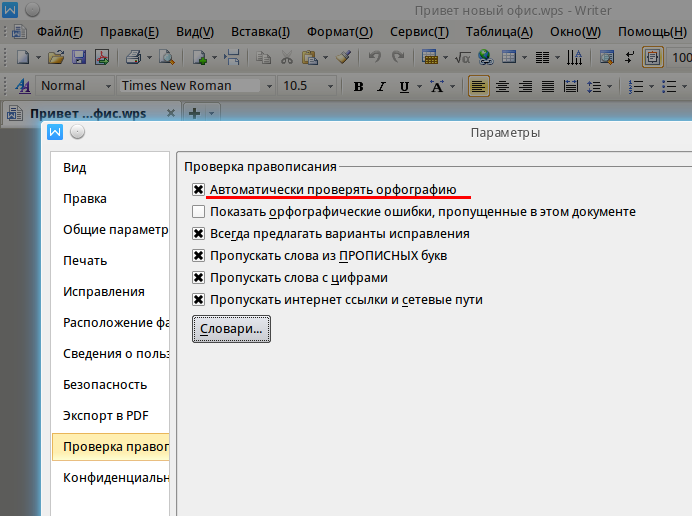Open the Сервис(T) menu
This screenshot has width=692, height=516.
pyautogui.click(x=419, y=32)
